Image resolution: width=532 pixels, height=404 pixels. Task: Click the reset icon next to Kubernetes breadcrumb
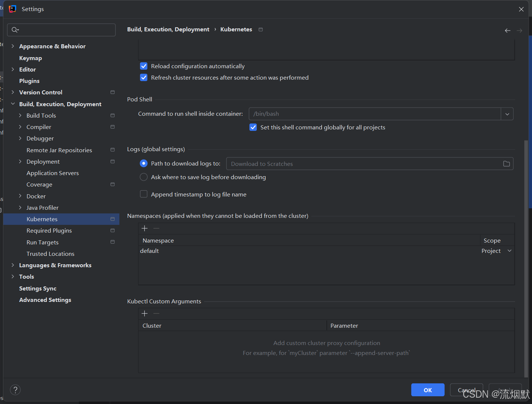click(260, 29)
